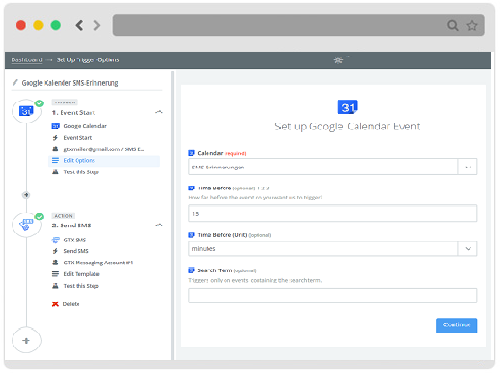Image resolution: width=500 pixels, height=373 pixels.
Task: Select Edit Options in the trigger step
Action: coord(104,161)
